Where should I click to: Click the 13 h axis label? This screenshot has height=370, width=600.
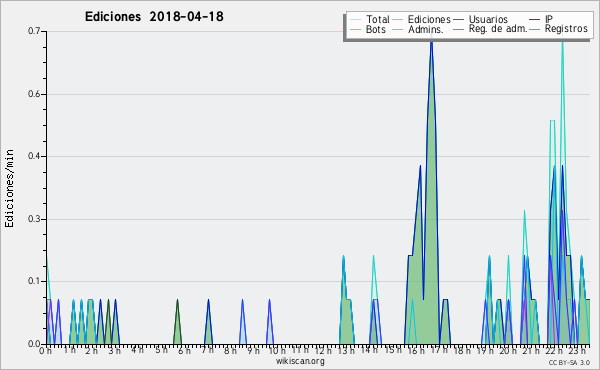point(346,350)
